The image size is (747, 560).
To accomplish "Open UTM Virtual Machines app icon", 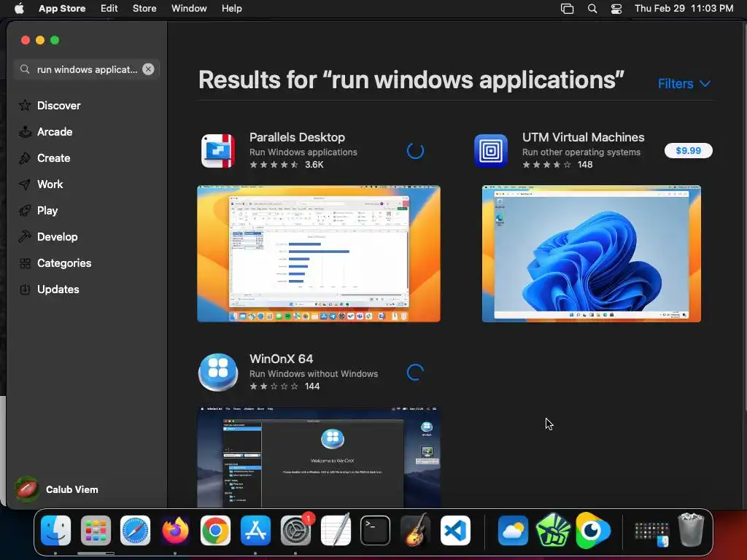I will [491, 151].
